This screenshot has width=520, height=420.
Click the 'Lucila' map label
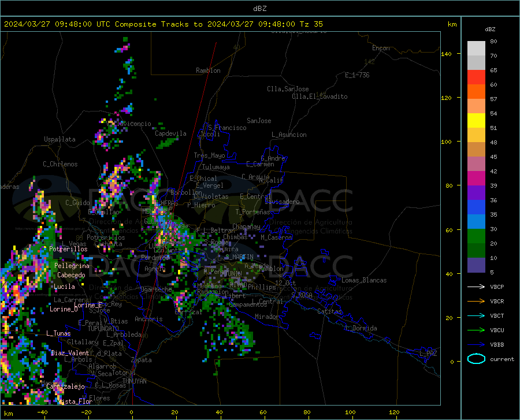coord(64,287)
